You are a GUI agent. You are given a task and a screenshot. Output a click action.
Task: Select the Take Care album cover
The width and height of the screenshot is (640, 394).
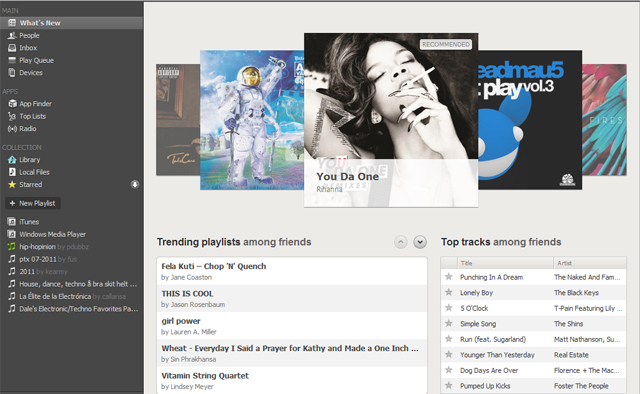(x=178, y=120)
